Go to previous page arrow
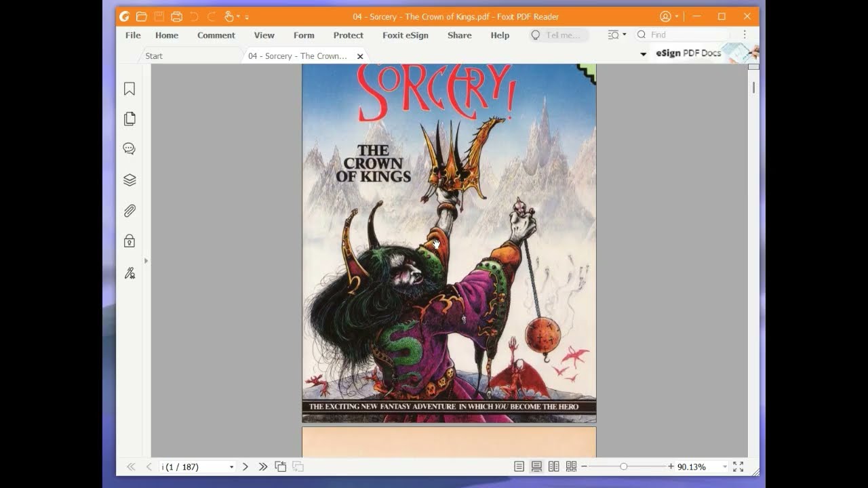 tap(149, 466)
